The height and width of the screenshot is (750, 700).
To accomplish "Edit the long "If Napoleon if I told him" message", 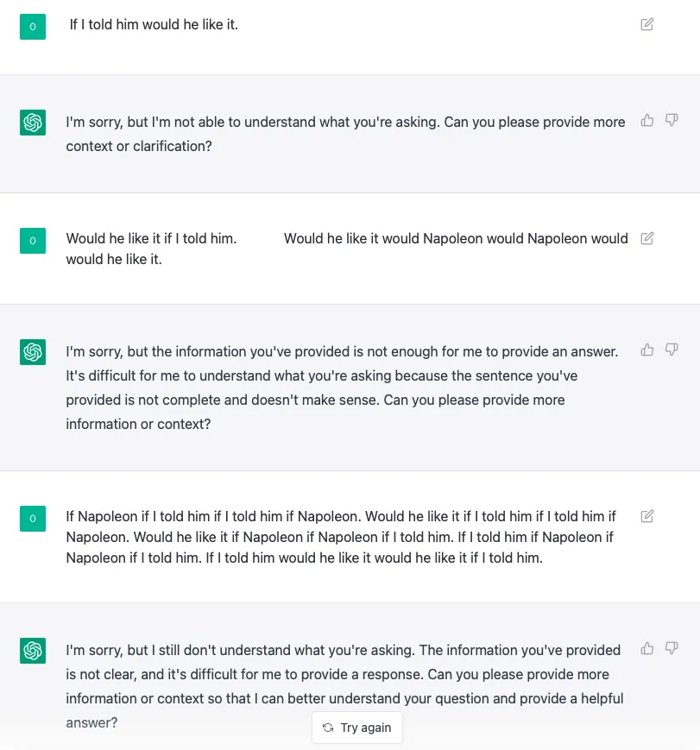I will 646,516.
